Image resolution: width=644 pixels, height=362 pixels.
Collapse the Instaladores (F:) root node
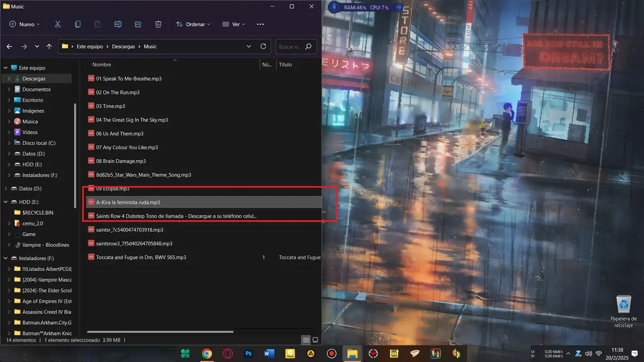coord(6,258)
